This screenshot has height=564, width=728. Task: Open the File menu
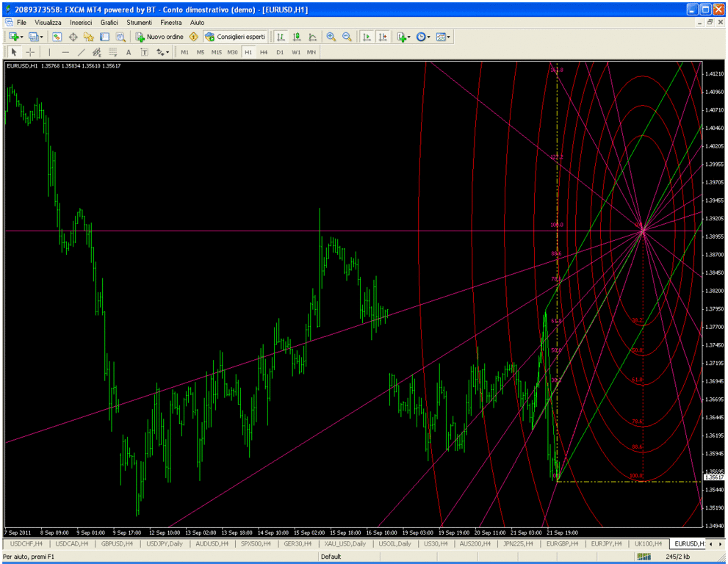point(21,22)
